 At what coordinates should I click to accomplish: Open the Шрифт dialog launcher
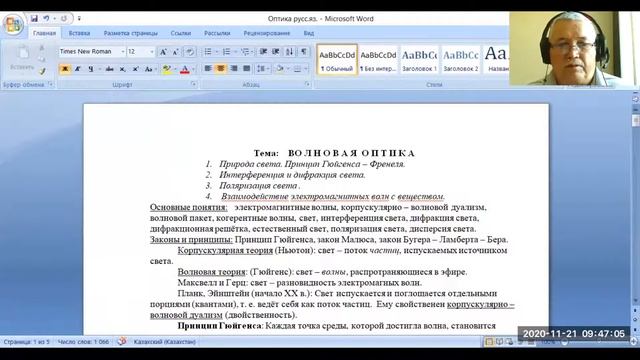tap(193, 84)
